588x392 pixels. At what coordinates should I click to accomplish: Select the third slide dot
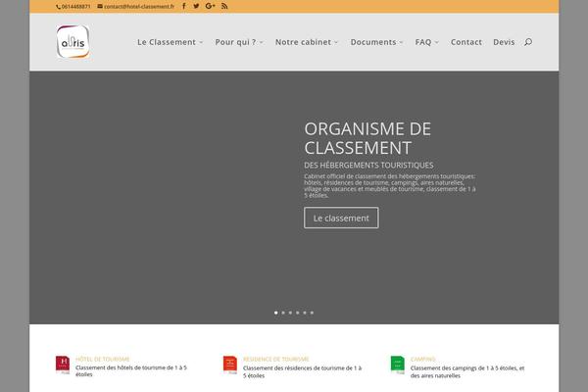[290, 313]
